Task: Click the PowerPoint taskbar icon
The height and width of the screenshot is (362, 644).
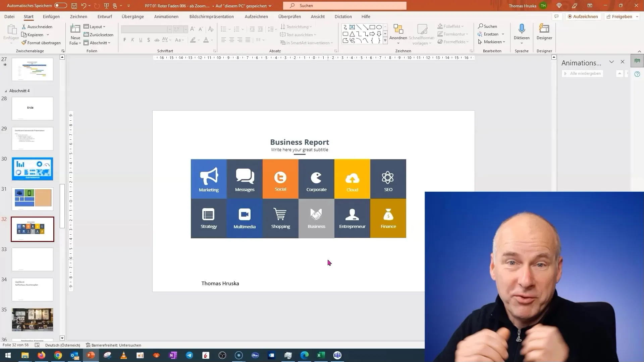Action: pyautogui.click(x=91, y=355)
